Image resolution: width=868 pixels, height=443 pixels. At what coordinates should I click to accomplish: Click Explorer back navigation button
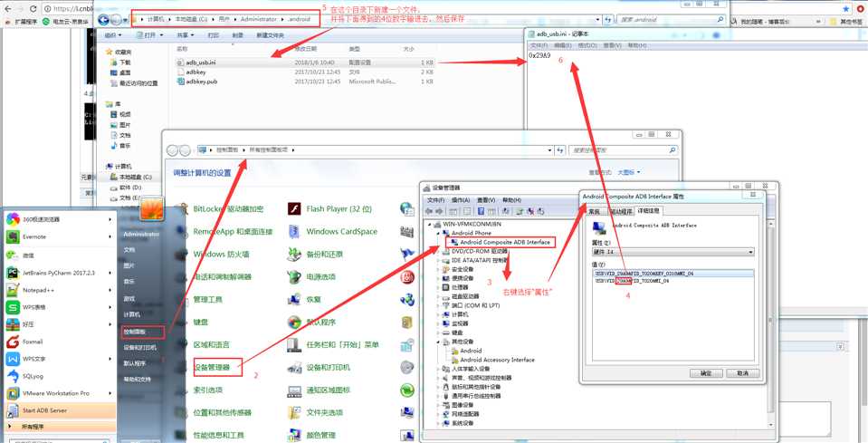click(x=103, y=19)
